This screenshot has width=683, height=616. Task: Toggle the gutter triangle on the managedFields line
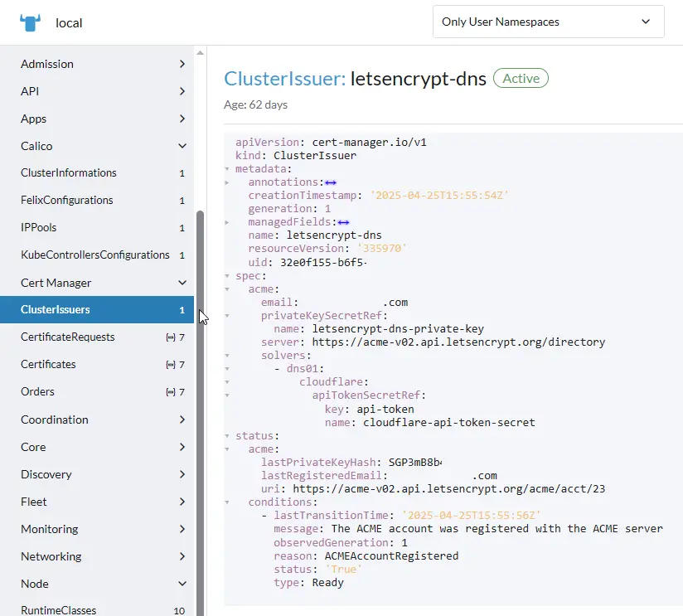coord(227,223)
